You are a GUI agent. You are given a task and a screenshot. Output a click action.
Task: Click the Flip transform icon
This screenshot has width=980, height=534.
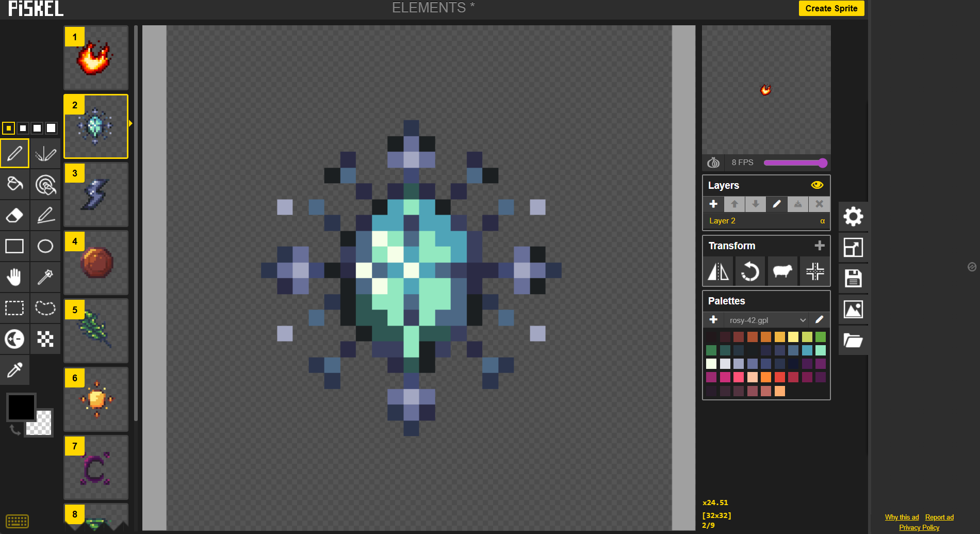coord(718,271)
